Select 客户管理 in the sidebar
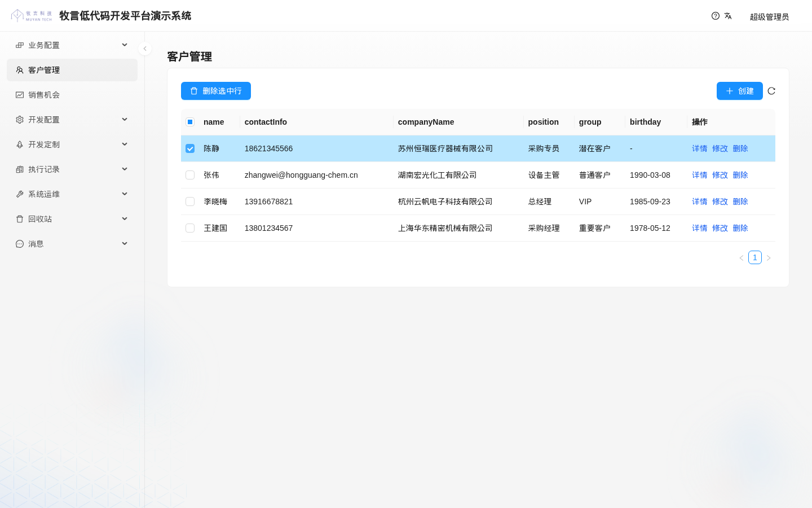Image resolution: width=812 pixels, height=508 pixels. [x=72, y=70]
